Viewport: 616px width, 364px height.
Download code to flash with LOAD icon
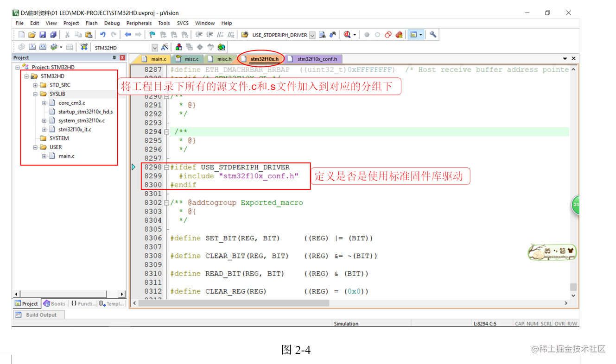tap(84, 47)
